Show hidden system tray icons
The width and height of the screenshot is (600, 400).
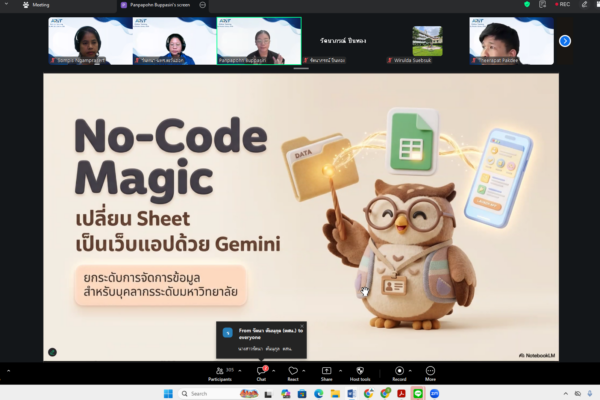click(x=566, y=393)
